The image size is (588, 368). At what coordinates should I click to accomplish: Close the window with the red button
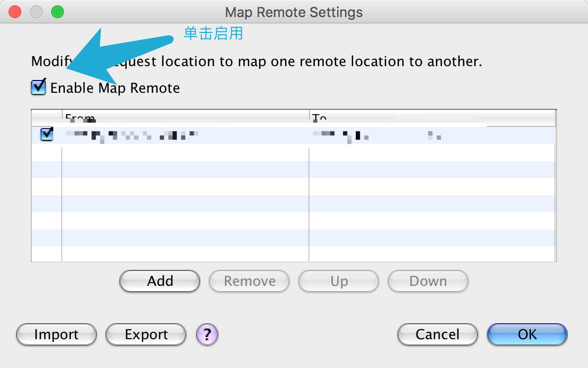click(x=15, y=12)
